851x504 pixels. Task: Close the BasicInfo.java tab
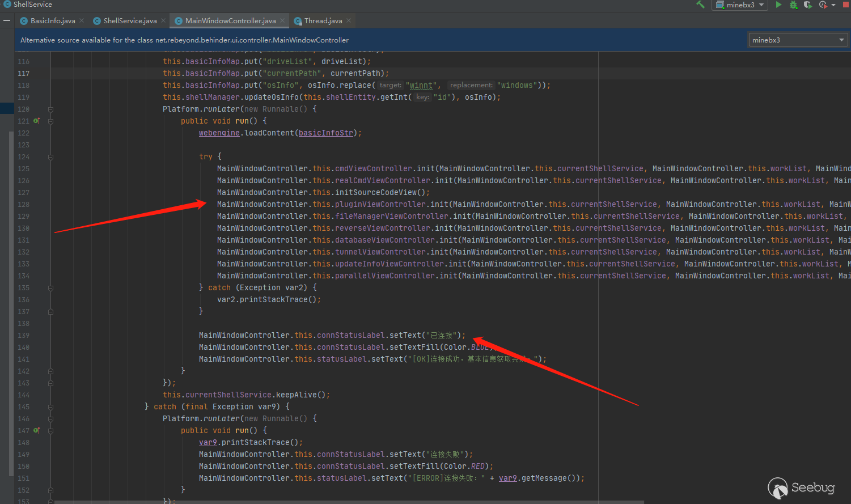coord(82,20)
